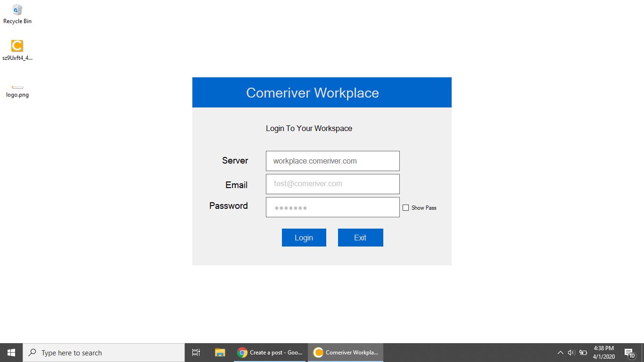
Task: Open the Recycle Bin desktop icon
Action: 17,14
